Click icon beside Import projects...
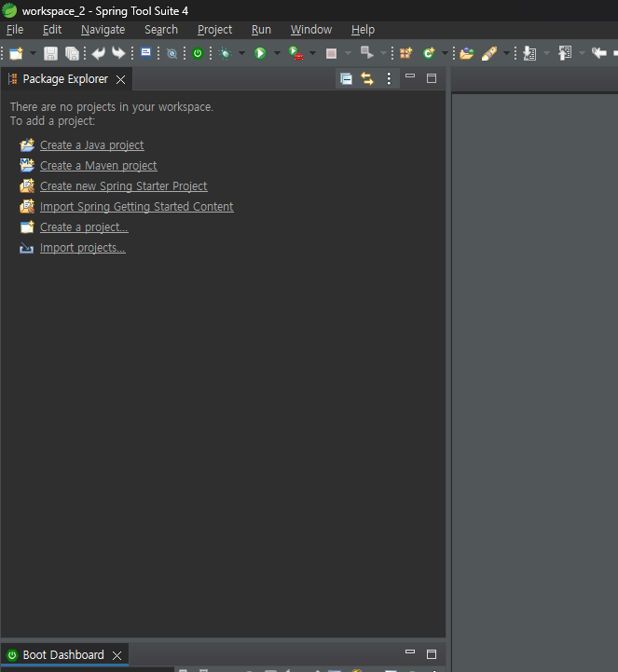618x672 pixels. (27, 248)
